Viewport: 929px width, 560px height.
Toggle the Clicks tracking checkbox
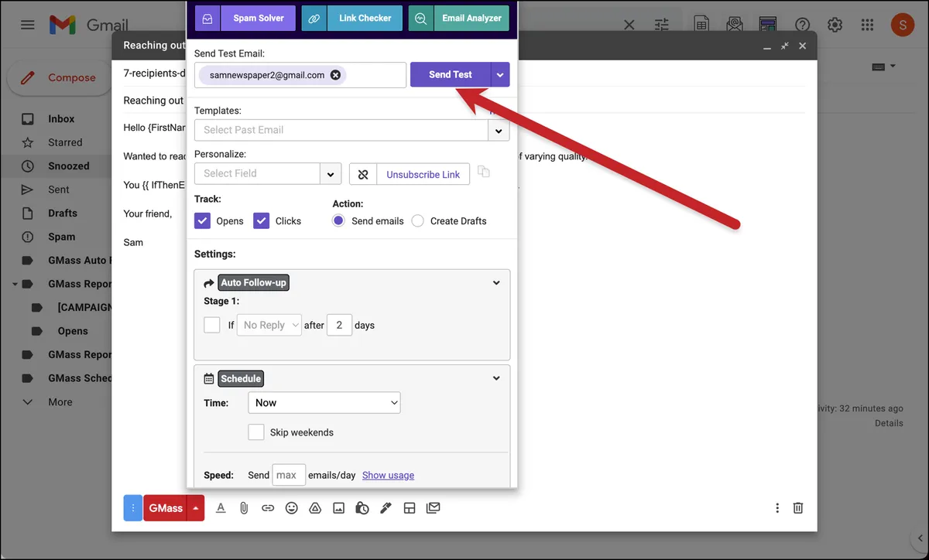(262, 220)
